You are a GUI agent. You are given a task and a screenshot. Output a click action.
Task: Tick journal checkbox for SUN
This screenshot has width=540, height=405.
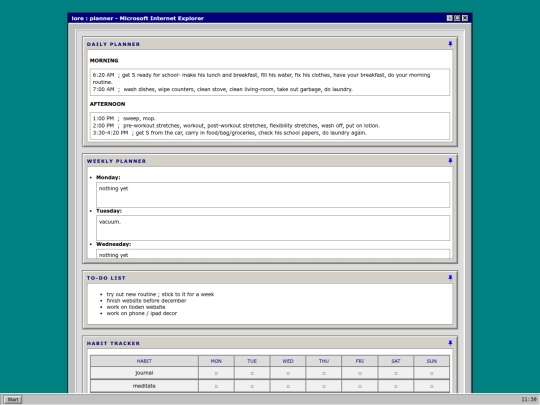432,373
